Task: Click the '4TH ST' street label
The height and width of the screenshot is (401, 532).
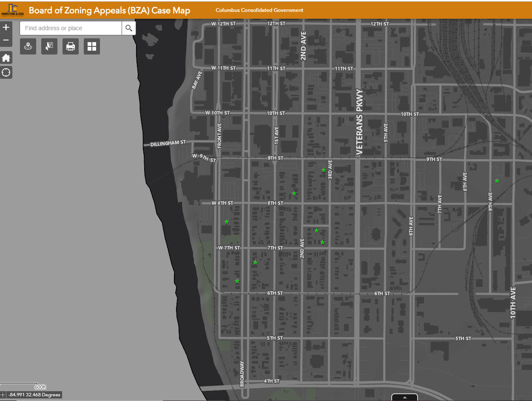Action: 271,381
